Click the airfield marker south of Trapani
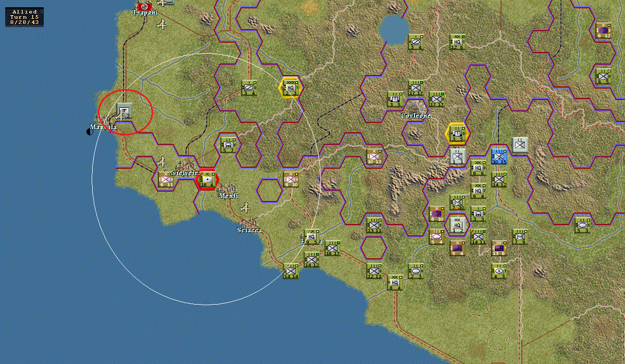The image size is (625, 364). coord(162,24)
